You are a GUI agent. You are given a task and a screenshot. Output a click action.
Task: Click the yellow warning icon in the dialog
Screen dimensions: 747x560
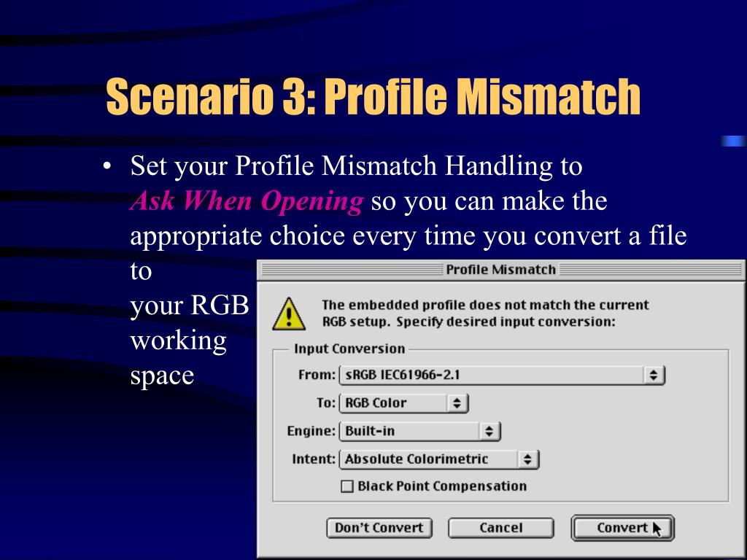[x=289, y=314]
